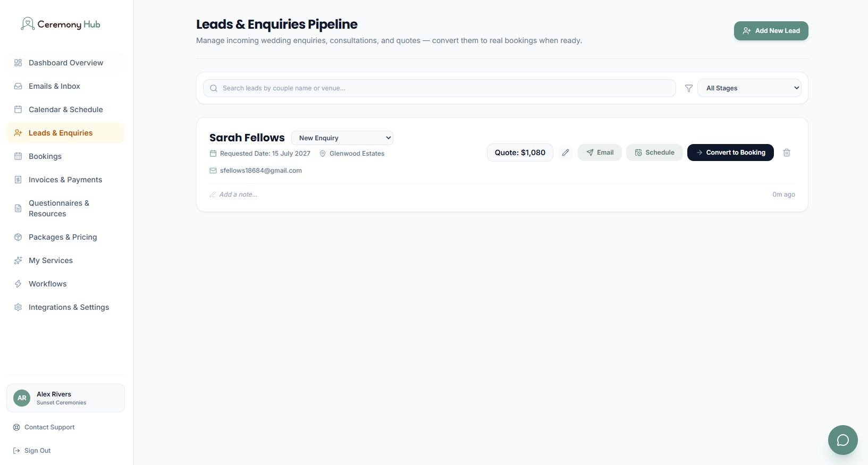The height and width of the screenshot is (465, 868).
Task: Click the Ceremony Hub logo icon
Action: click(x=28, y=24)
